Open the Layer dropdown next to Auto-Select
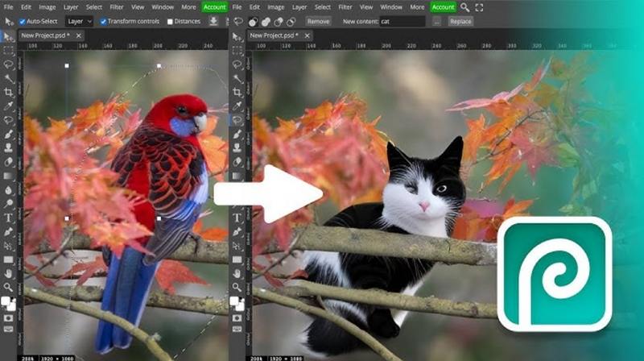Viewport: 644px width, 361px height. tap(79, 22)
